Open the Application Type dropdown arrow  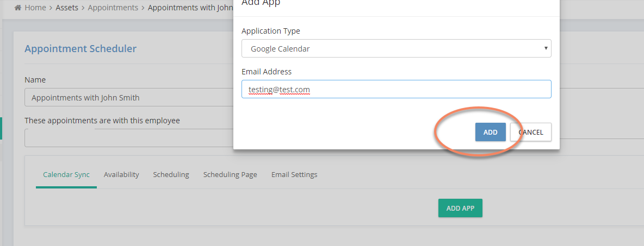pos(546,48)
